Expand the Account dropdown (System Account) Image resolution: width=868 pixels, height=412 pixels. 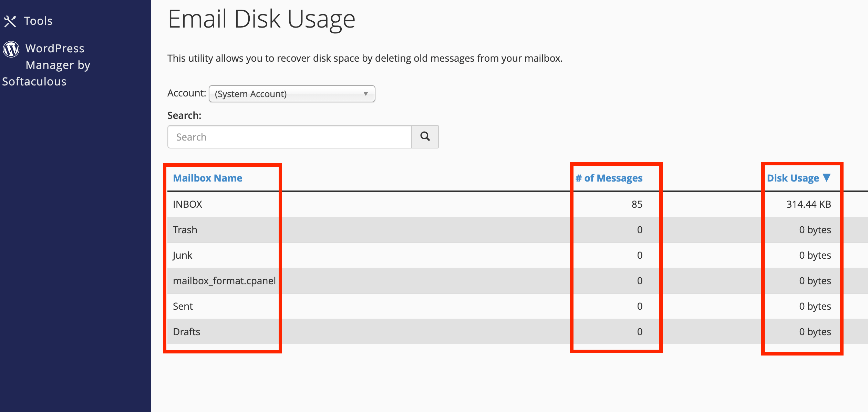point(292,94)
